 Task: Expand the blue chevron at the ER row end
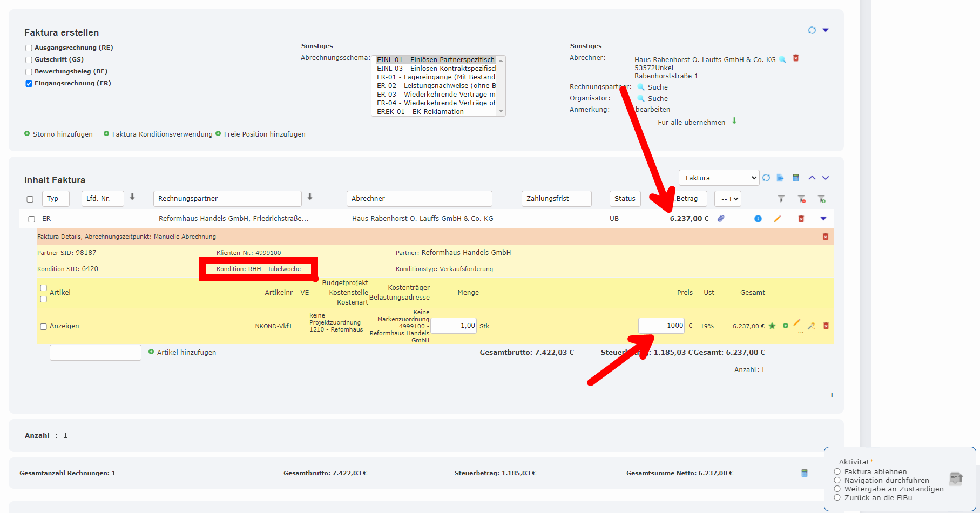click(x=823, y=219)
